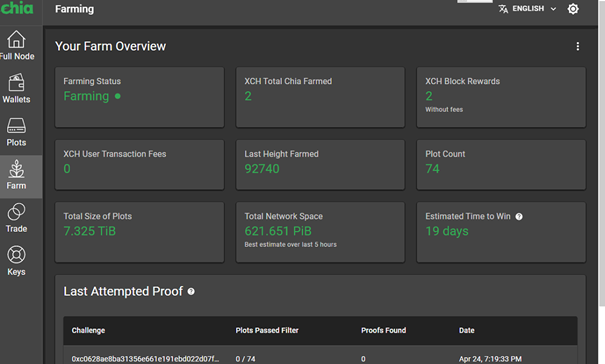Open the Wallets section
The image size is (605, 364).
click(17, 89)
